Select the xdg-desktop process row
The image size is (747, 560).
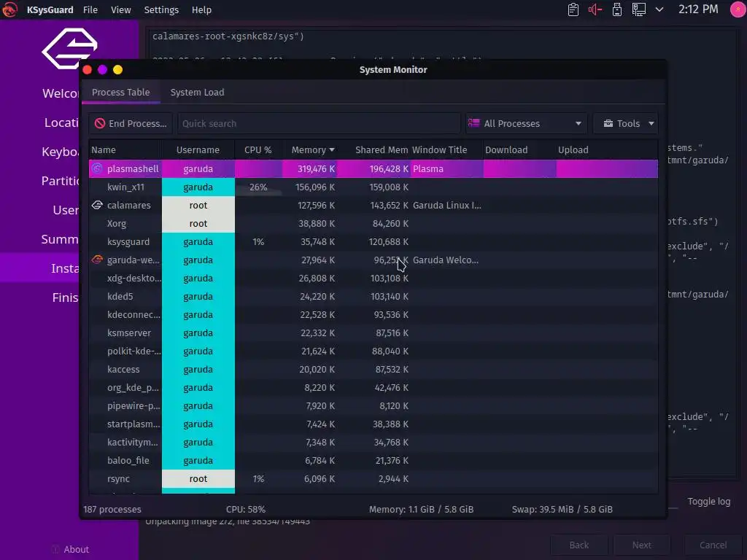373,278
